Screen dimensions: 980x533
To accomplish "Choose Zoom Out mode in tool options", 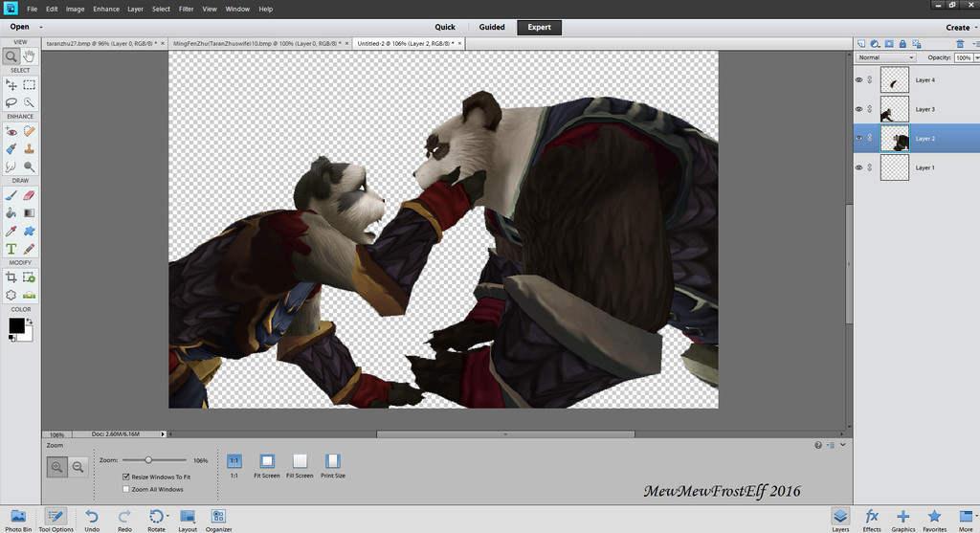I will [78, 467].
